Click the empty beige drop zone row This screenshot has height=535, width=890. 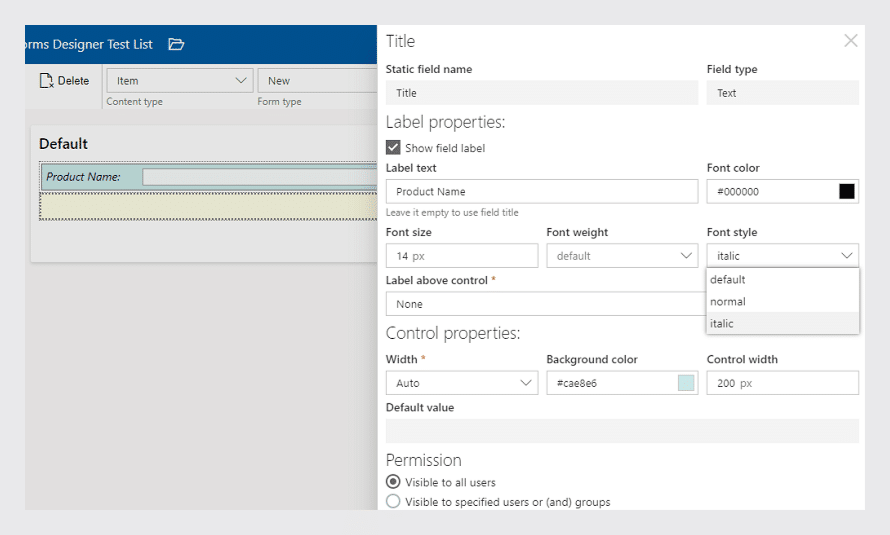[208, 207]
